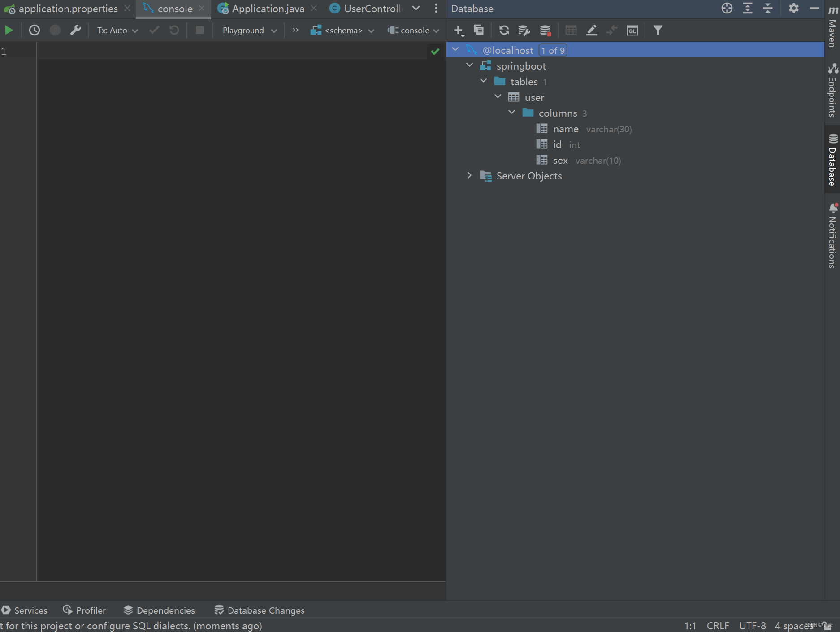Click the collapse all icon in Database panel
840x632 pixels.
tap(768, 8)
